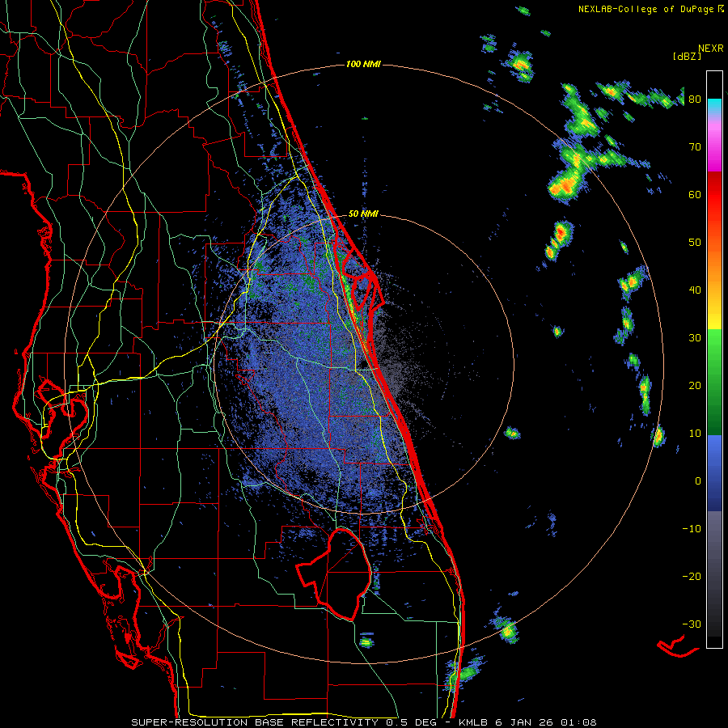Screen dimensions: 728x728
Task: Click the 60 value on dBZ scale
Action: coord(695,194)
